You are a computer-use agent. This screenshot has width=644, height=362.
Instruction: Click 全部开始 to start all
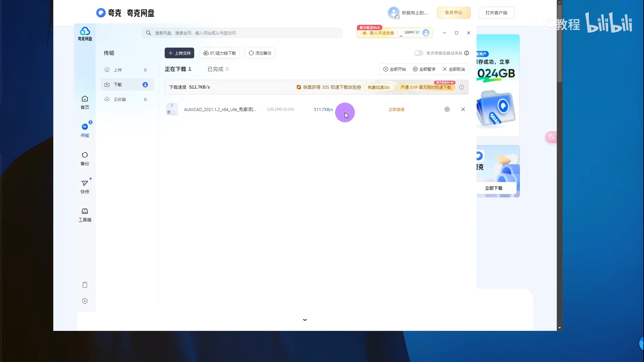394,69
